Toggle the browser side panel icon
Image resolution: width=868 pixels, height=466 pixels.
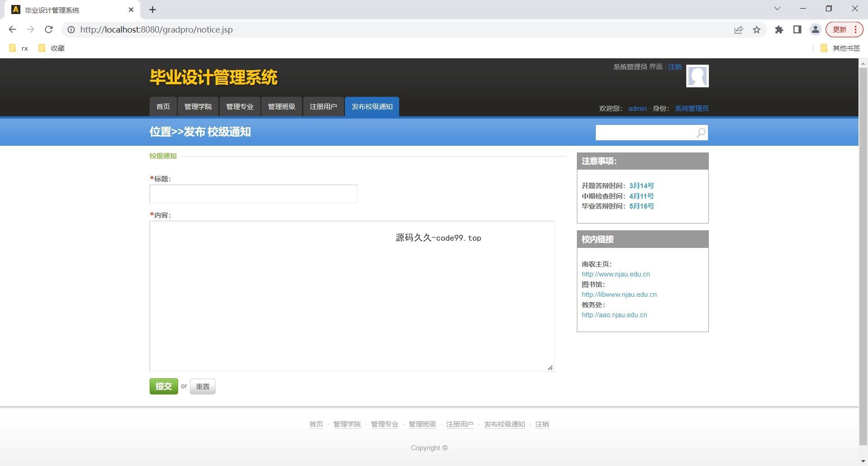click(x=797, y=30)
